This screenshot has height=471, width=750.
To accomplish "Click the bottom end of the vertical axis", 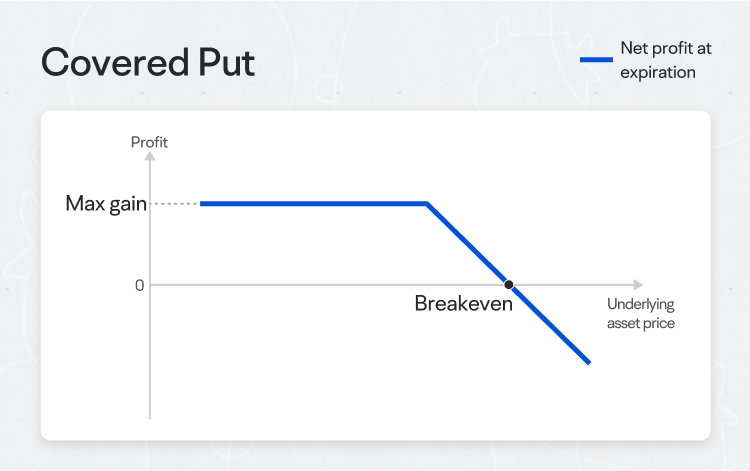I will click(150, 417).
